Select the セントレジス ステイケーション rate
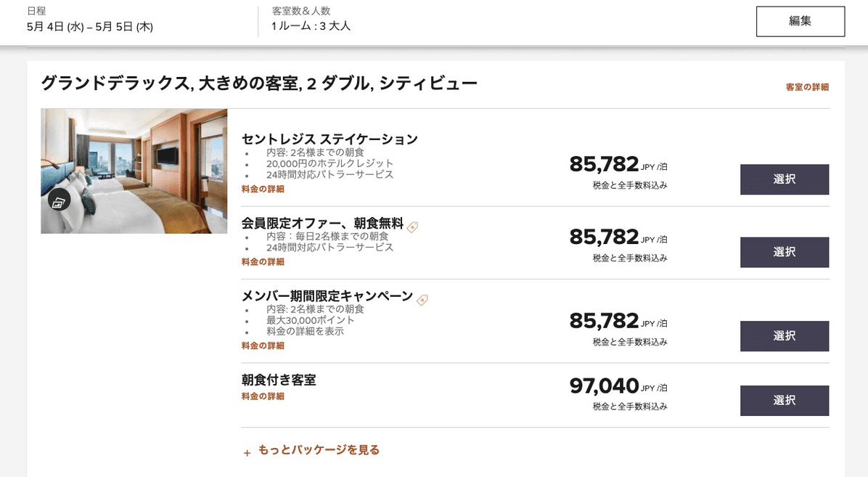 coord(784,179)
